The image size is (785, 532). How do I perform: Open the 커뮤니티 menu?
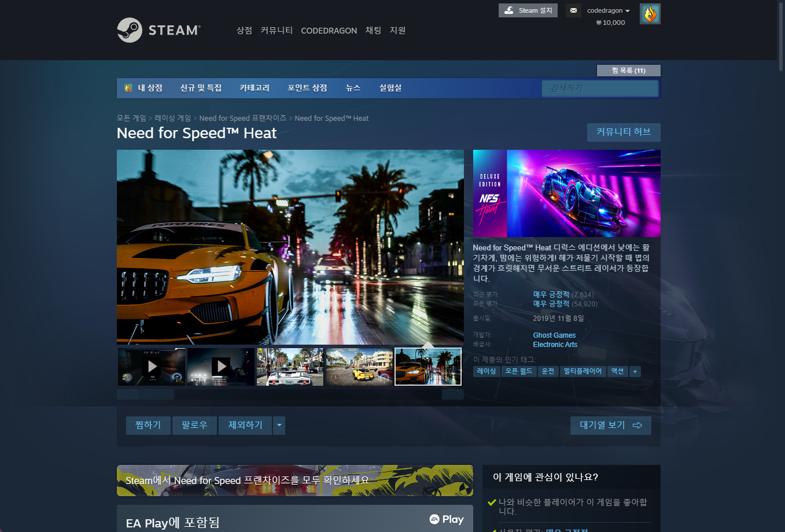[277, 31]
